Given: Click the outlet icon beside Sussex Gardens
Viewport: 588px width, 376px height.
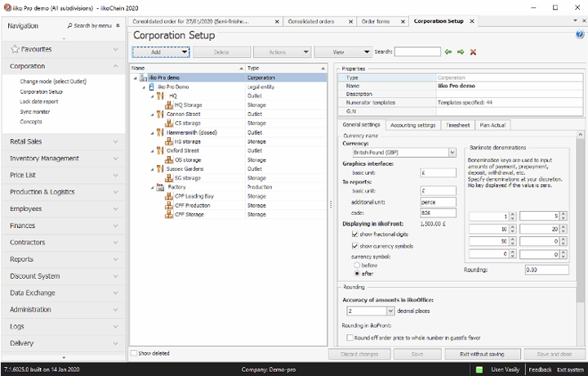Looking at the screenshot, I should pyautogui.click(x=160, y=169).
